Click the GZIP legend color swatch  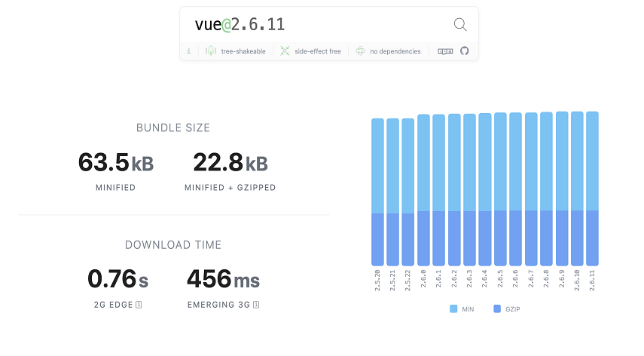pos(497,308)
